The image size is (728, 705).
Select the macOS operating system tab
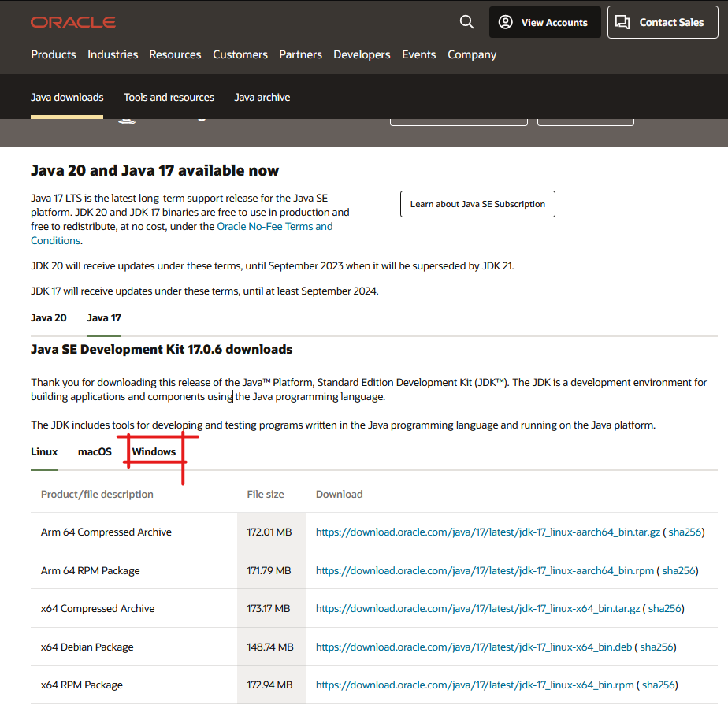click(x=95, y=451)
